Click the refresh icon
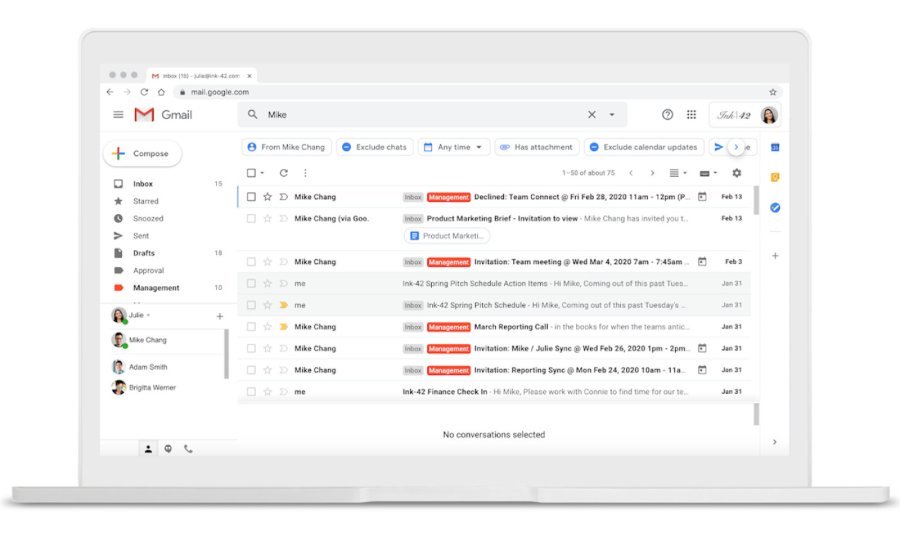900x540 pixels. click(284, 173)
